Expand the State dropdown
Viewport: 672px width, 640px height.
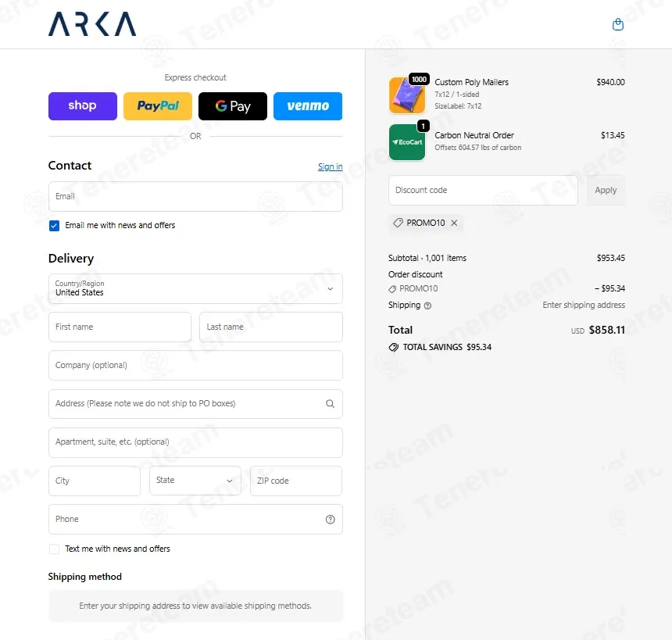click(x=195, y=481)
